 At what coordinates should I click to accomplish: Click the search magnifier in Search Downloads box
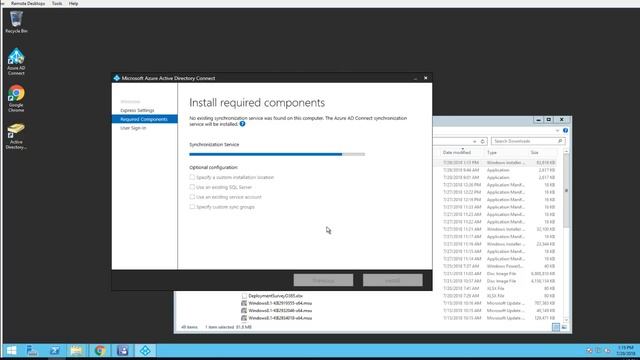[560, 141]
